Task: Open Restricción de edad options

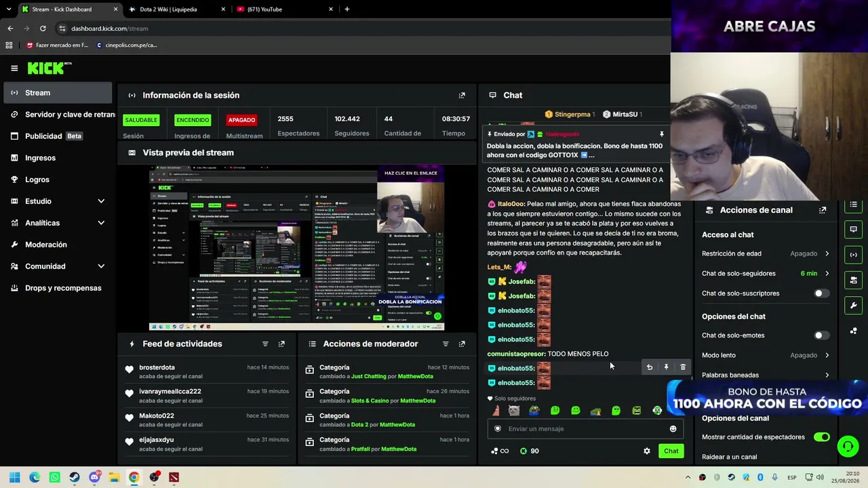Action: (766, 254)
